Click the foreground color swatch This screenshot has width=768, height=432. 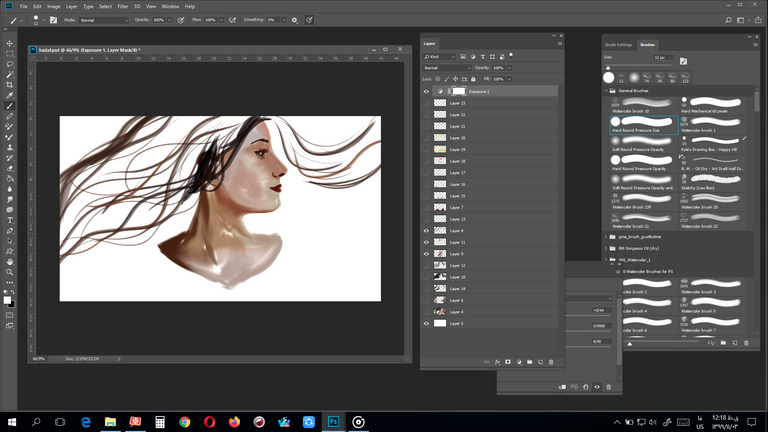(x=7, y=300)
